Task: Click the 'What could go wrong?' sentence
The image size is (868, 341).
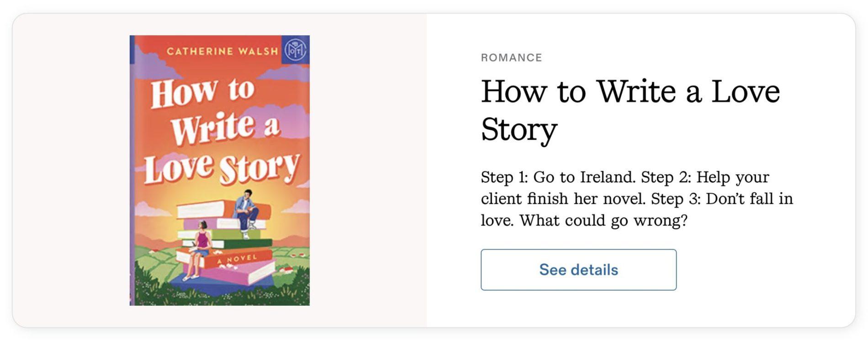Action: click(603, 221)
